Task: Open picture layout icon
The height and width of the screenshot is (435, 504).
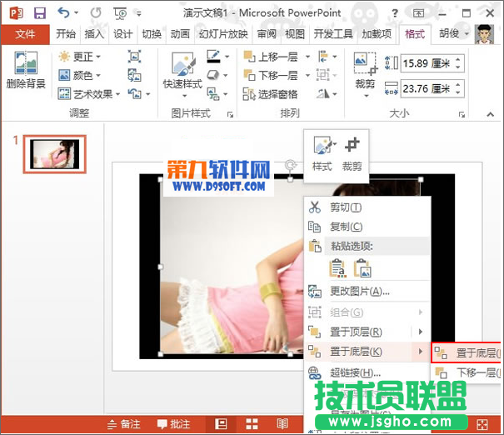Action: click(x=213, y=94)
